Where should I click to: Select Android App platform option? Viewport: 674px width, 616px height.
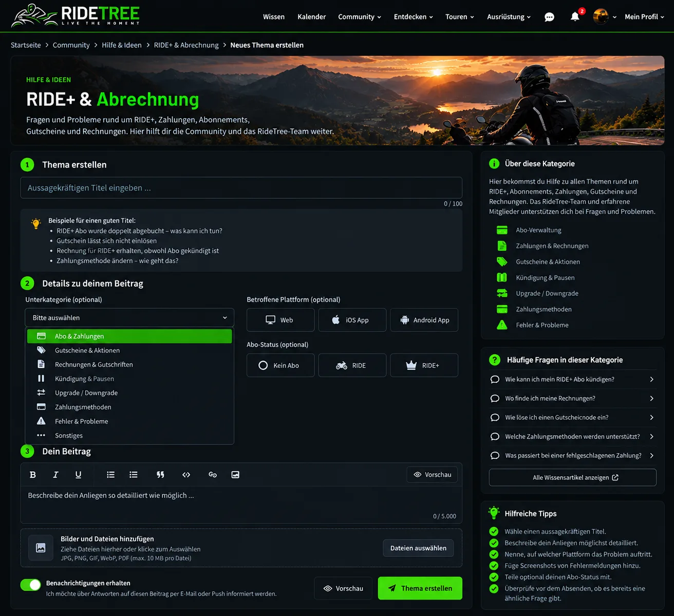pos(424,320)
